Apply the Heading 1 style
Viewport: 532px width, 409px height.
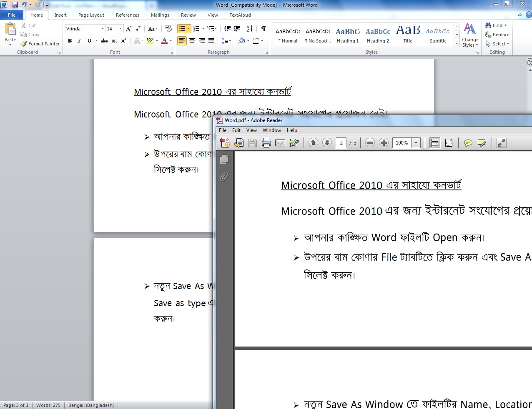pyautogui.click(x=348, y=35)
